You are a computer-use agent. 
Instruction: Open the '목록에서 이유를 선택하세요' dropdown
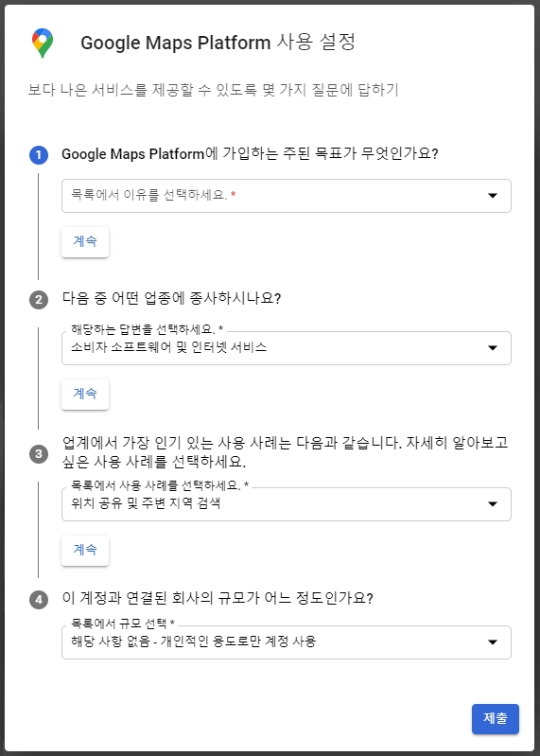(287, 196)
